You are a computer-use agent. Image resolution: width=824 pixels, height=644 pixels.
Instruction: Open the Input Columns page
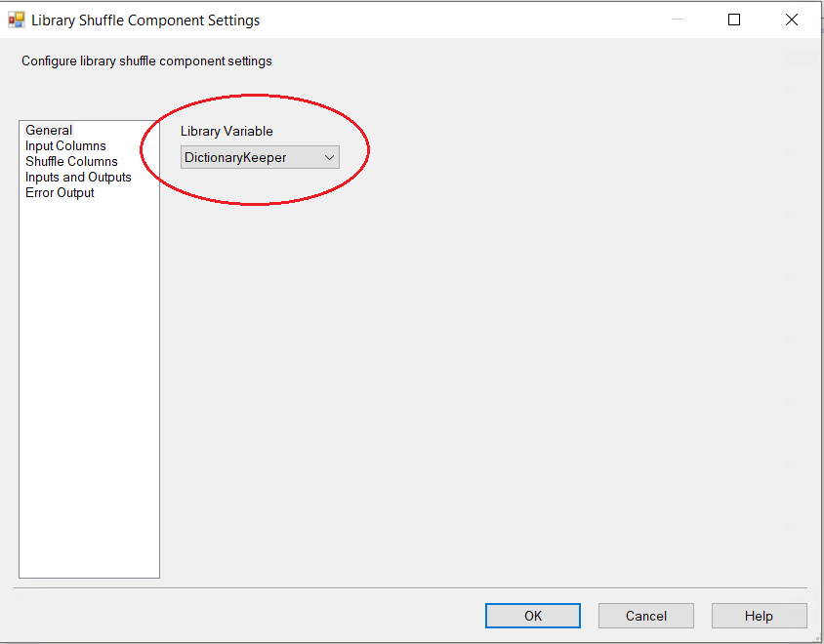(x=65, y=145)
